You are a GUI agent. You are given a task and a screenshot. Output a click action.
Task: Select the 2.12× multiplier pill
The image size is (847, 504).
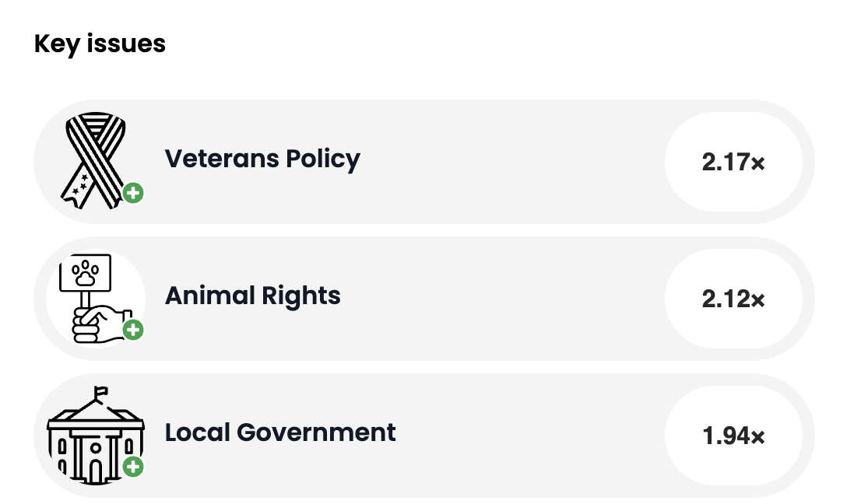(733, 299)
